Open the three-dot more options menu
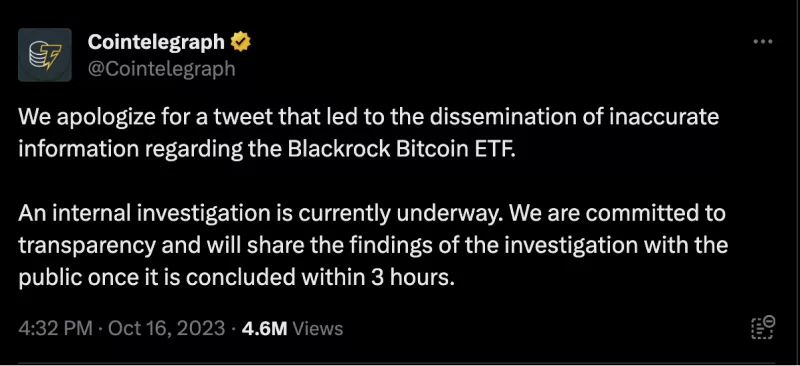 [x=763, y=42]
